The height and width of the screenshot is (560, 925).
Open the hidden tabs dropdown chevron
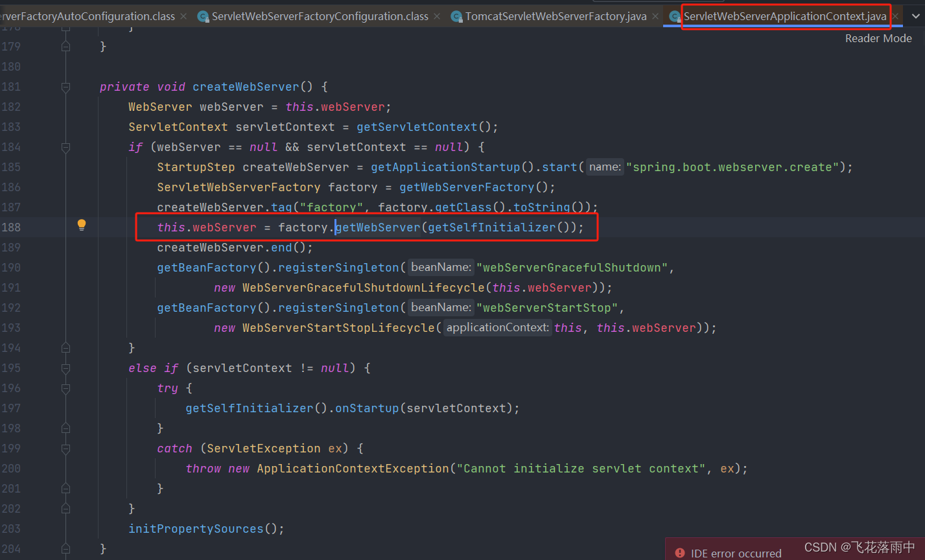click(915, 16)
